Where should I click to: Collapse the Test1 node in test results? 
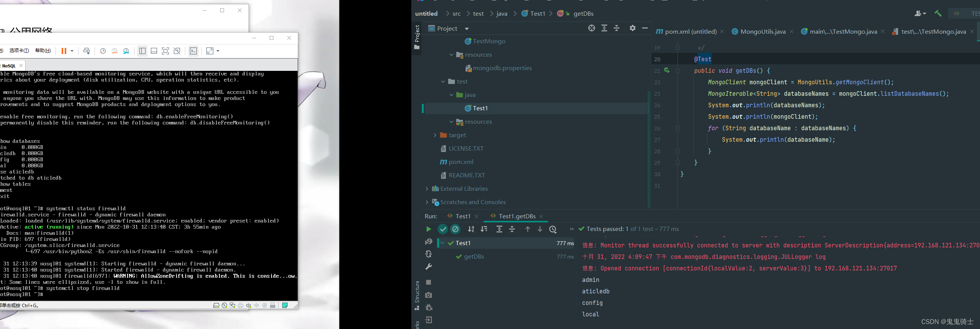(x=443, y=243)
